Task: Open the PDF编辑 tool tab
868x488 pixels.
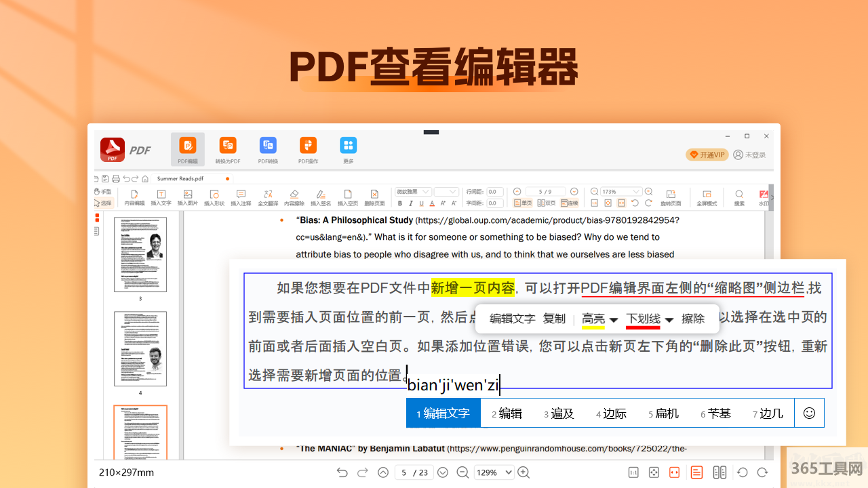Action: 188,150
